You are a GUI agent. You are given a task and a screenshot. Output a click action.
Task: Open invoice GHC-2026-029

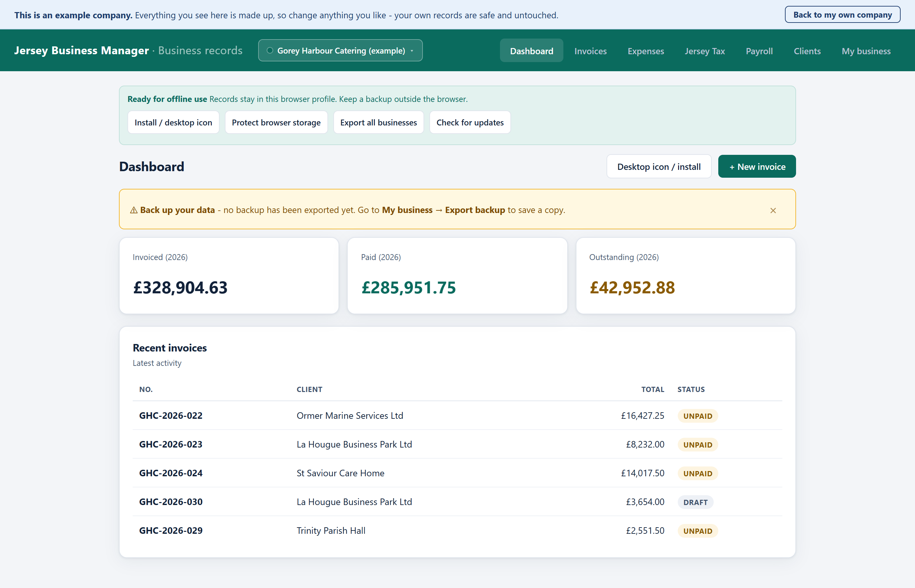(x=171, y=531)
